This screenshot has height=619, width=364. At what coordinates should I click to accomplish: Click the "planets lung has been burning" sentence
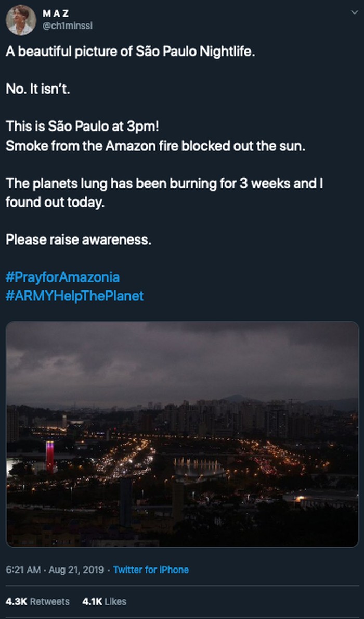click(x=164, y=183)
